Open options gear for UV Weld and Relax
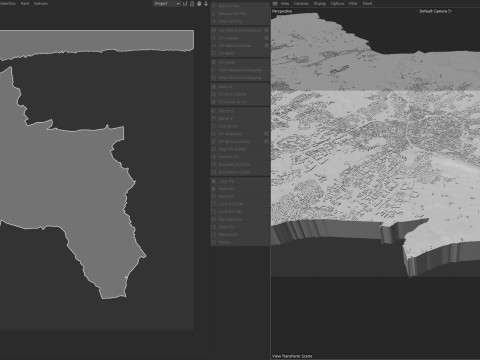Screen dimensions: 480x360 click(266, 46)
